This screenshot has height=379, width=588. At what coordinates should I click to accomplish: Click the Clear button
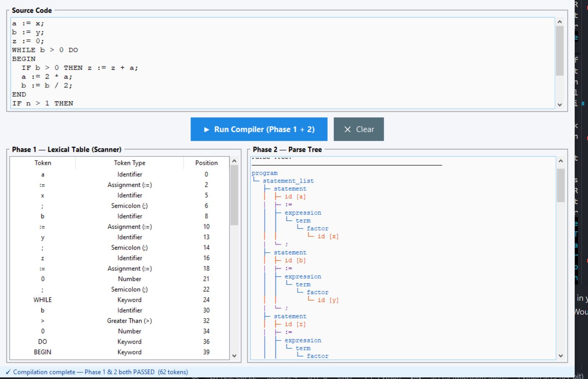359,129
